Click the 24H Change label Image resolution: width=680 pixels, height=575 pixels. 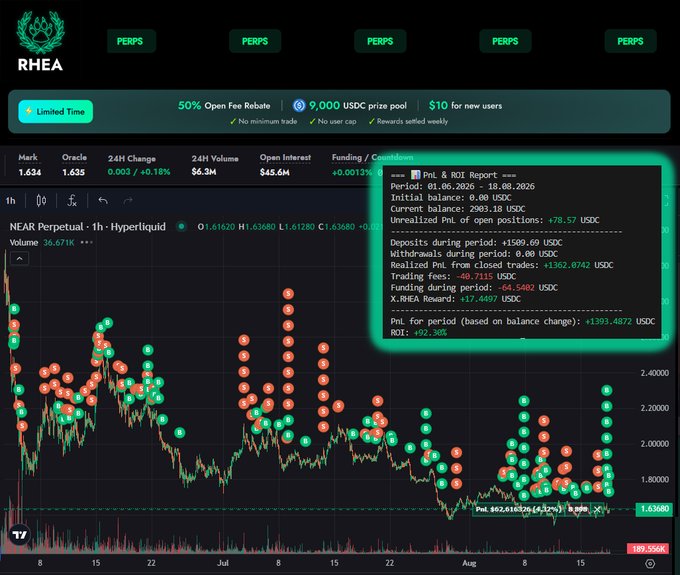pyautogui.click(x=132, y=159)
